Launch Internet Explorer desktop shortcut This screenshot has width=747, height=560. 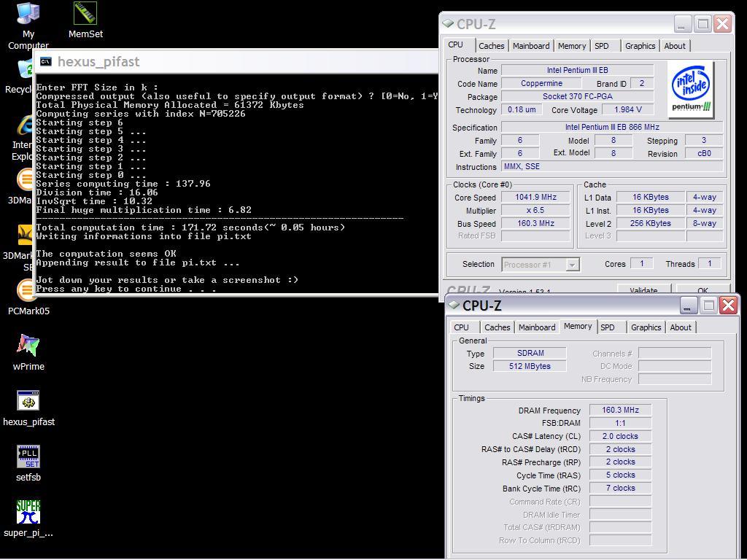coord(25,125)
